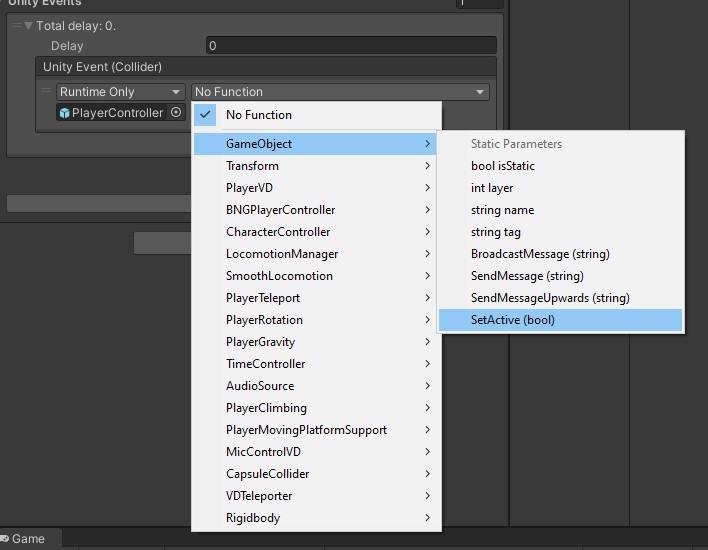Viewport: 708px width, 550px height.
Task: Choose SendMessageUpwards (string) function
Action: coord(560,298)
